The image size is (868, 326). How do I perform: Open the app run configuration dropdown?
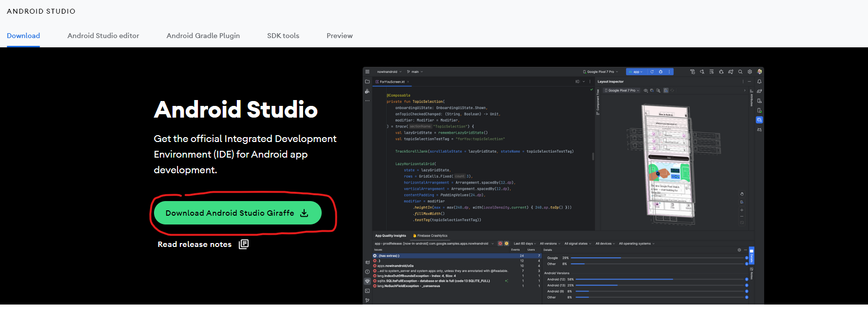coord(636,72)
